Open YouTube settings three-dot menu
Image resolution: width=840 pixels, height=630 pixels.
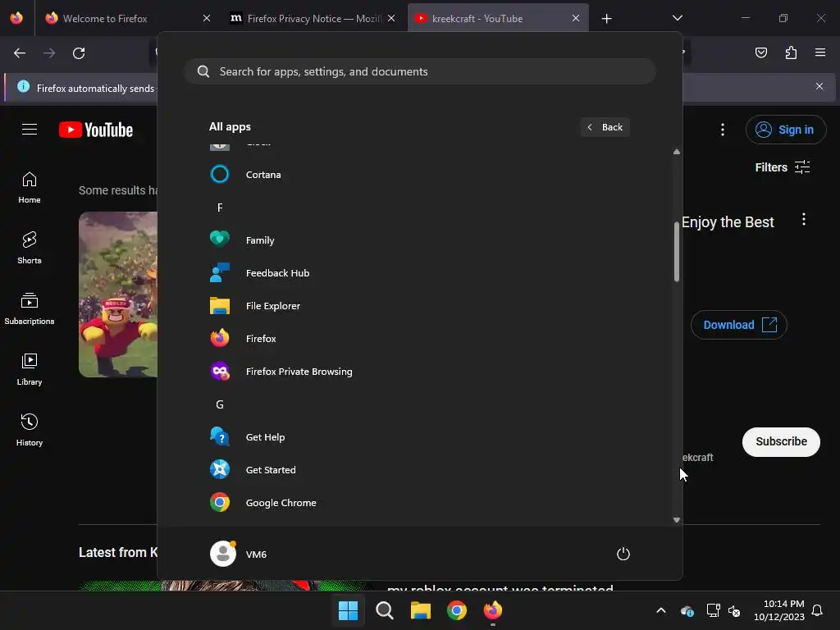[723, 130]
